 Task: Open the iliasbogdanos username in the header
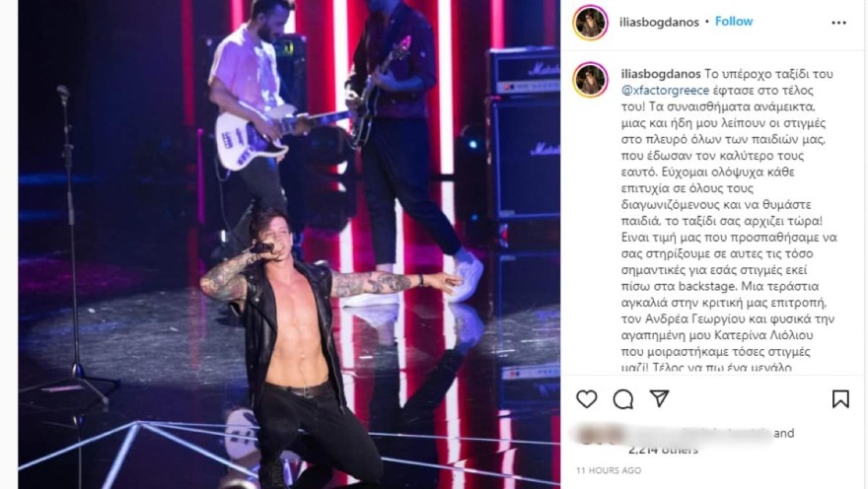click(659, 22)
